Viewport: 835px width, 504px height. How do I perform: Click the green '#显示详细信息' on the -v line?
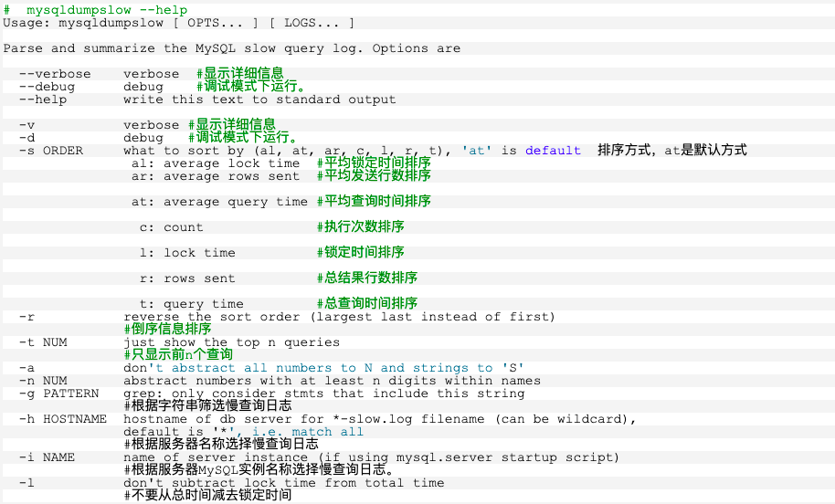232,124
